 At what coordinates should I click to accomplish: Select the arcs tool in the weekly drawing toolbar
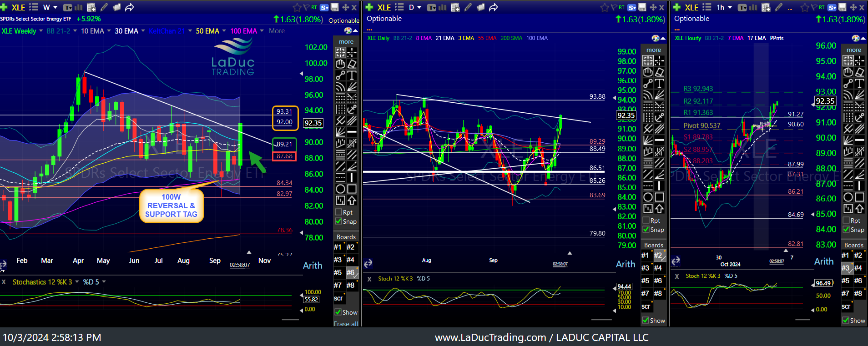point(340,86)
